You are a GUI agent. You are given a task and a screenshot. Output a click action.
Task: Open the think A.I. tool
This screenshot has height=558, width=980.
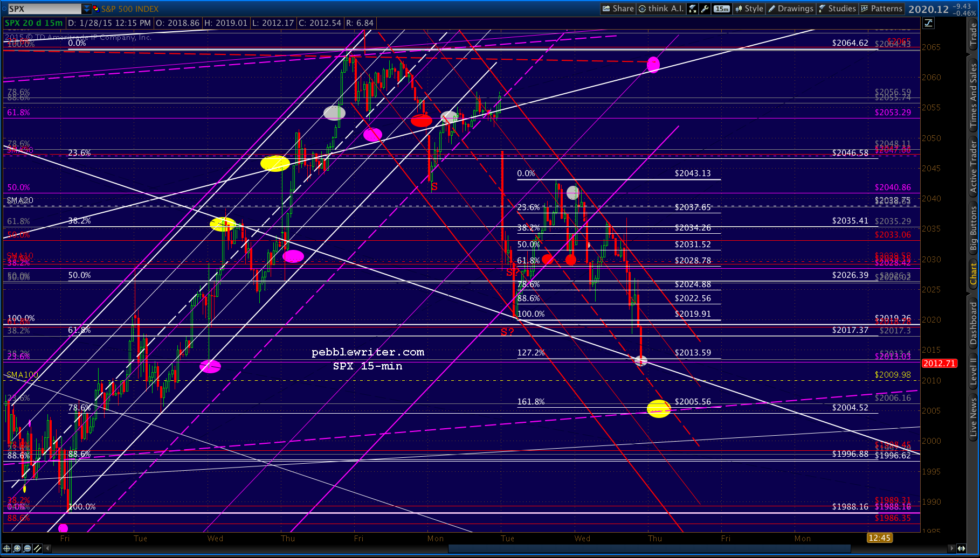(661, 9)
